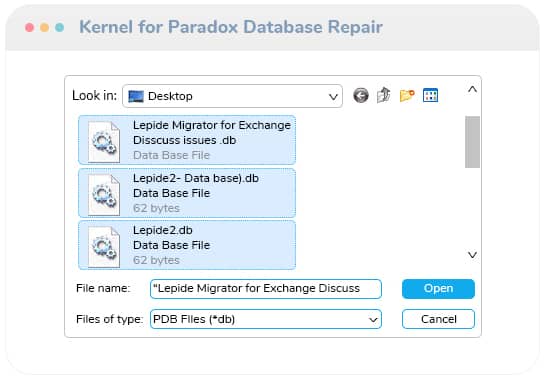Select the Lepide Migrator for Exchange file icon
Screen dimensions: 545x380
[x=104, y=142]
